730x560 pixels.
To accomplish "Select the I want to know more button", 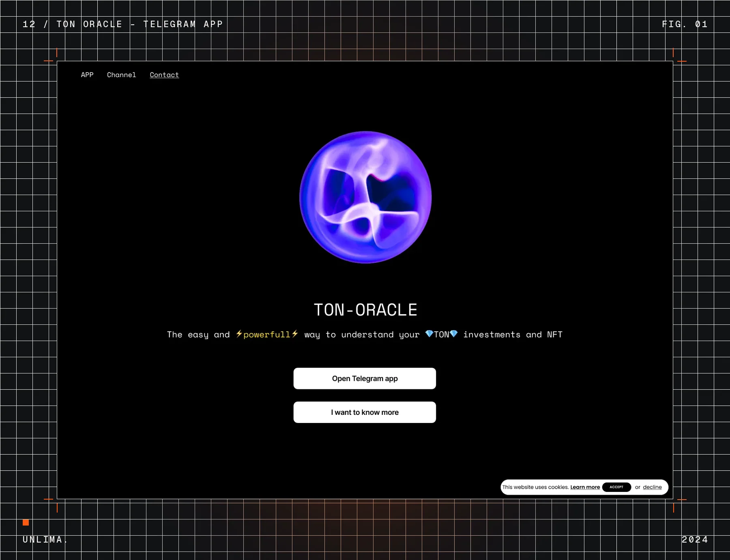I will [x=365, y=412].
